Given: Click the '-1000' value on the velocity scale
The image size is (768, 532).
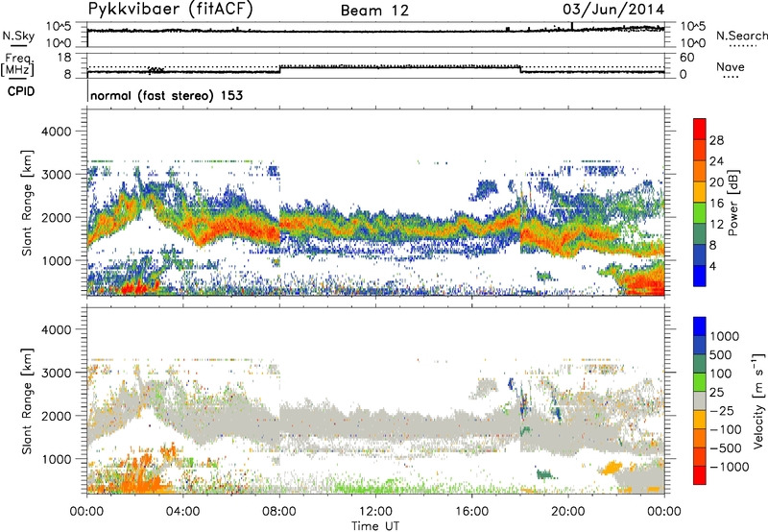Looking at the screenshot, I should (x=729, y=467).
